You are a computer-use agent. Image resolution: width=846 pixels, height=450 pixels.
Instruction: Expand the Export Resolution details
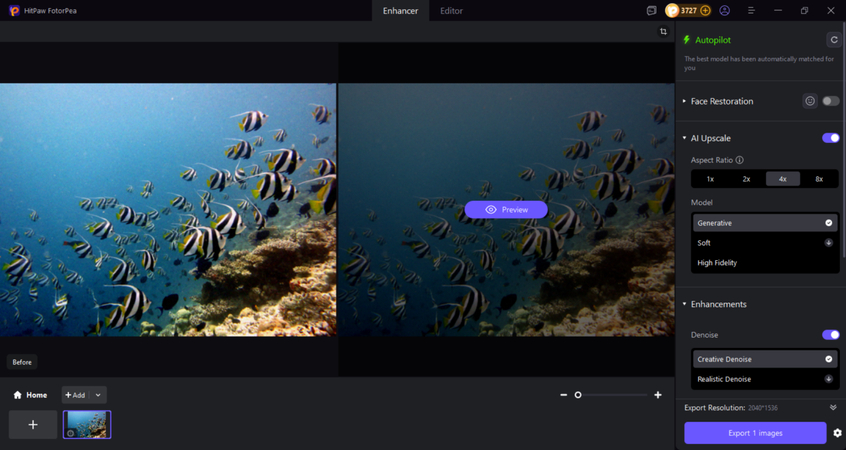coord(833,408)
